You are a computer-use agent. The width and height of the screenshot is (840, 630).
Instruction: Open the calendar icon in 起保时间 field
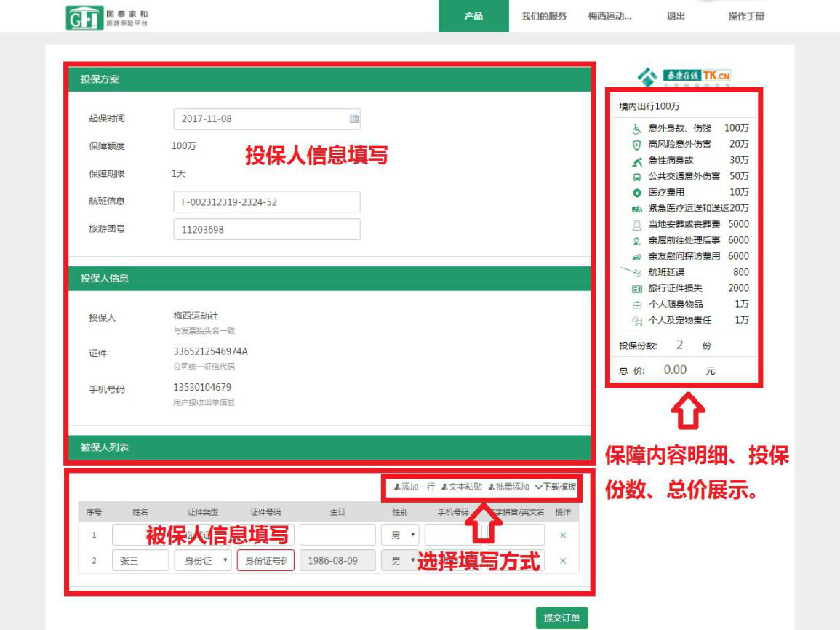click(x=354, y=119)
